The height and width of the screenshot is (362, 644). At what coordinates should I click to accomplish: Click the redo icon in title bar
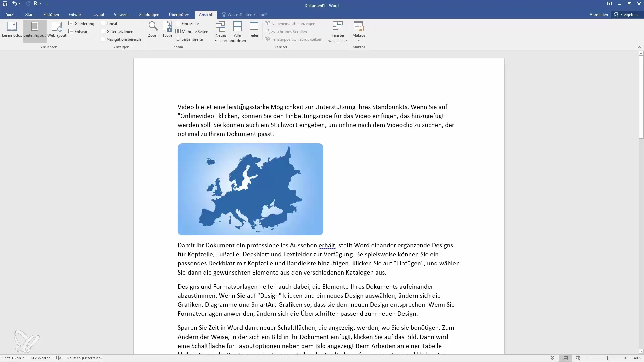point(28,4)
